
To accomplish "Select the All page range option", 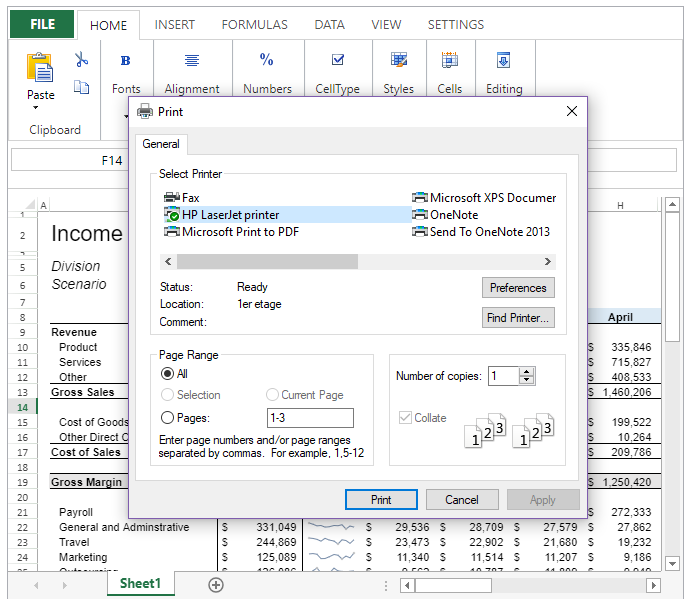I will point(168,373).
